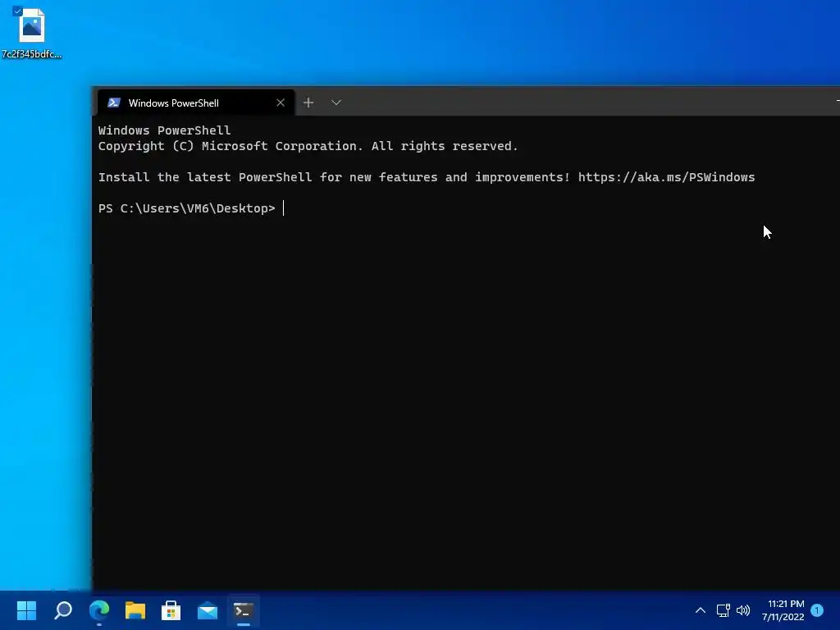Open File Explorer from taskbar
840x630 pixels.
point(135,610)
